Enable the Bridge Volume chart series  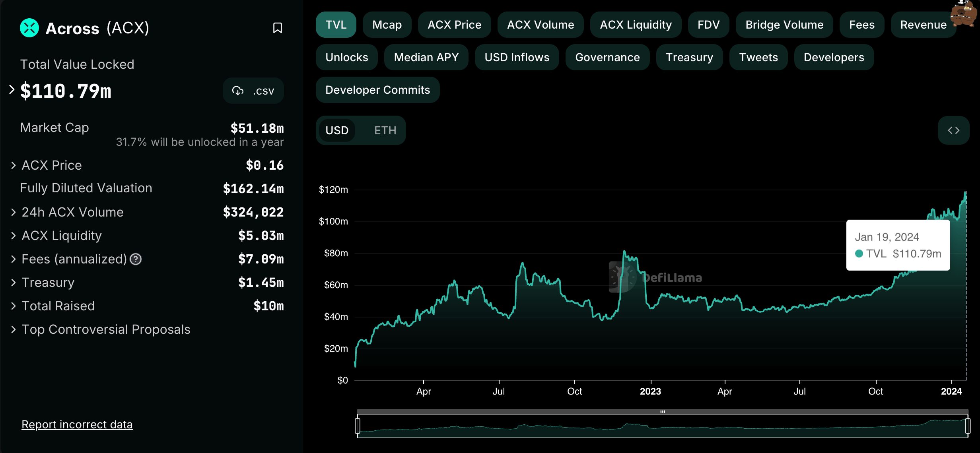784,25
